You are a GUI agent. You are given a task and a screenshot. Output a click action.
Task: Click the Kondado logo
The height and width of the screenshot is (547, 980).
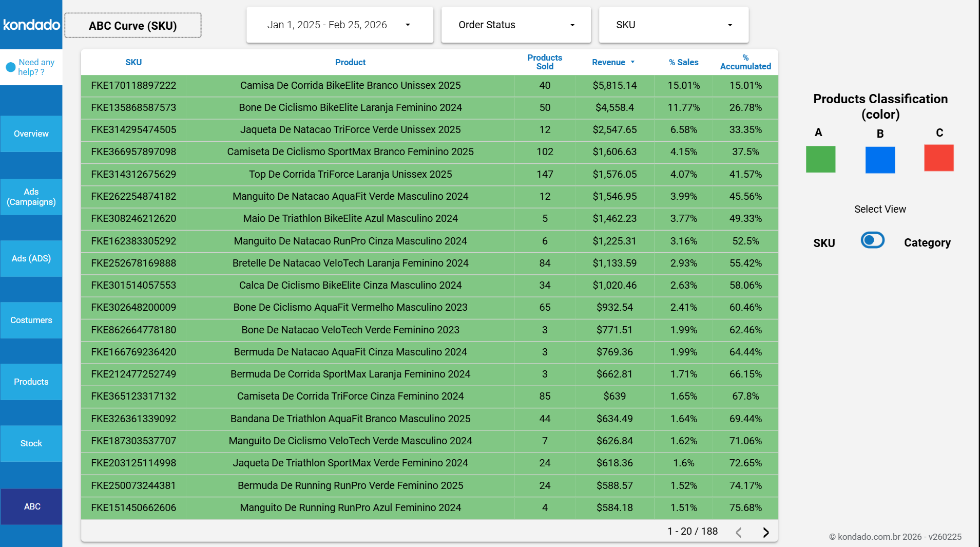pos(31,25)
